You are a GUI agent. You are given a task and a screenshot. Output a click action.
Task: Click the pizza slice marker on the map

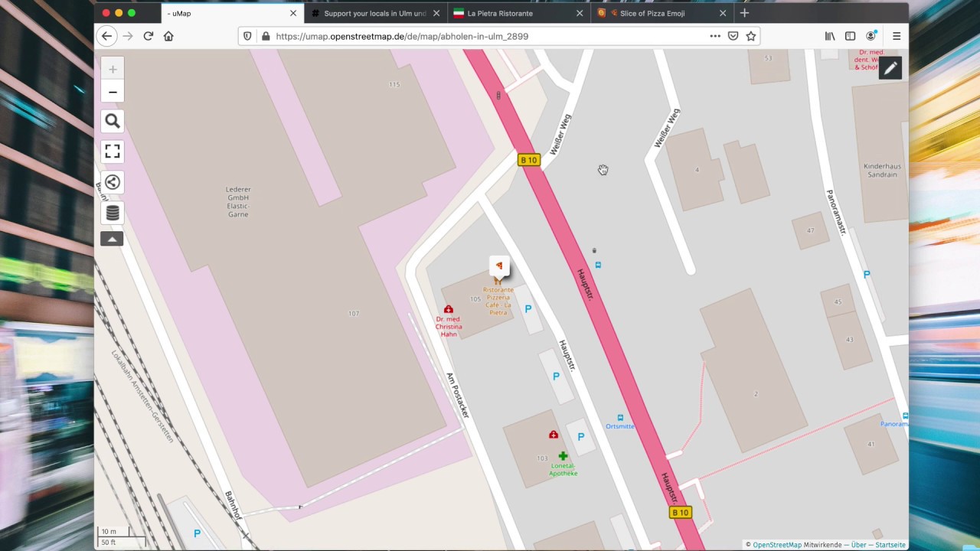[499, 266]
